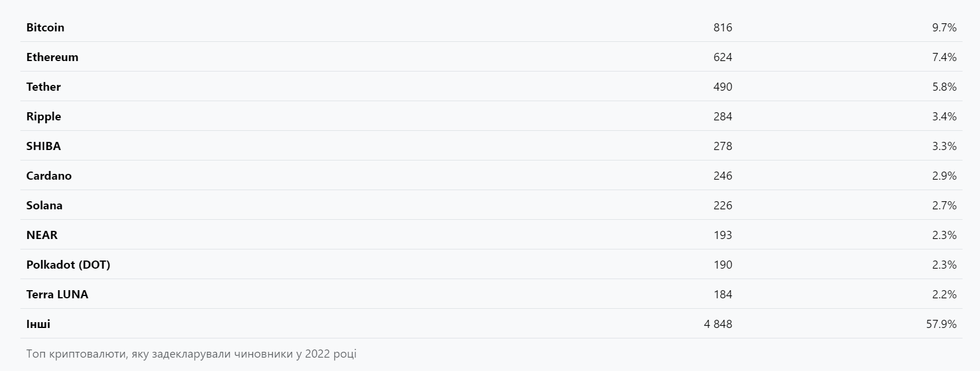Select the Ripple label
This screenshot has width=980, height=371.
[44, 116]
